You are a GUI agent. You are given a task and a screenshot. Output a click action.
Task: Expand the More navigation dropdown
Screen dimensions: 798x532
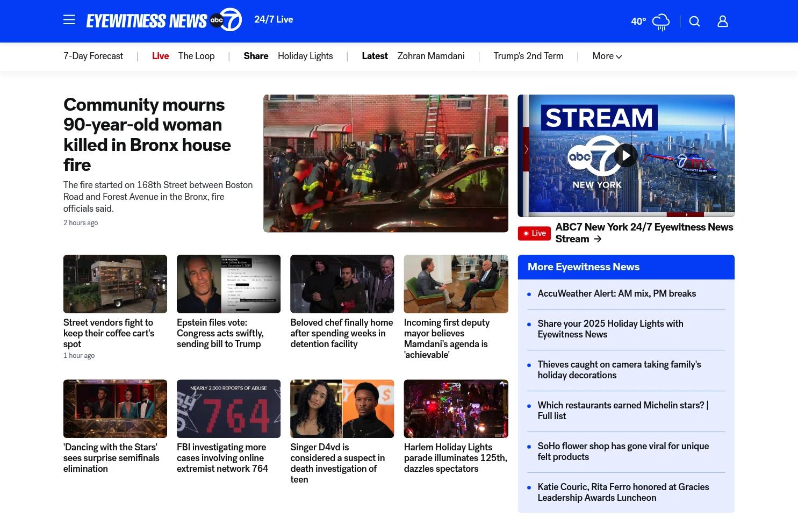pyautogui.click(x=607, y=56)
